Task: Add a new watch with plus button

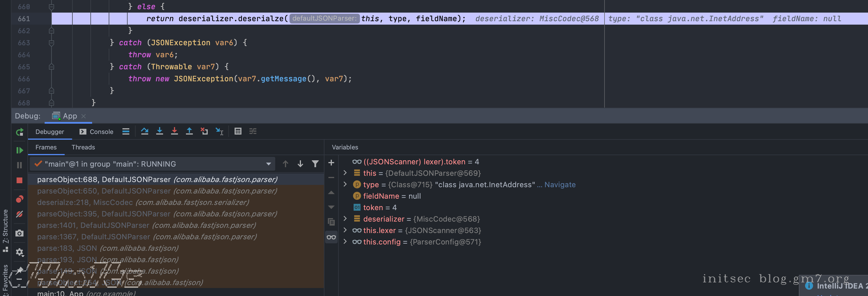Action: coord(331,163)
